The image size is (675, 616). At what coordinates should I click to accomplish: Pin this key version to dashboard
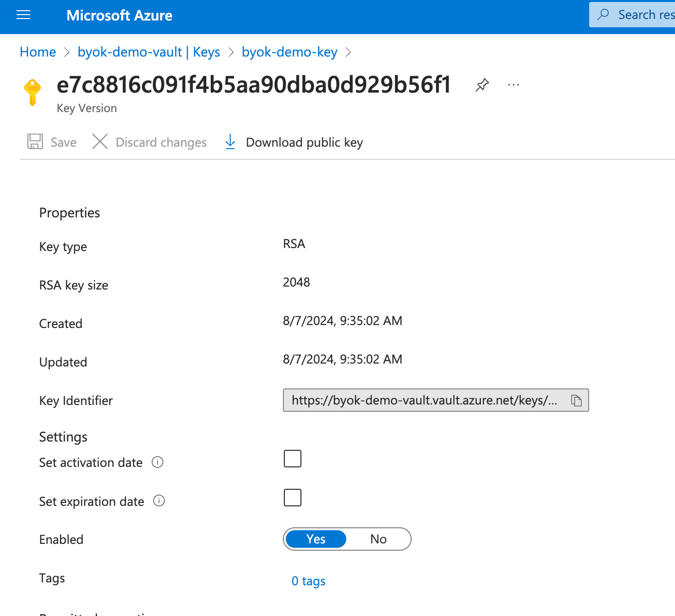point(482,85)
